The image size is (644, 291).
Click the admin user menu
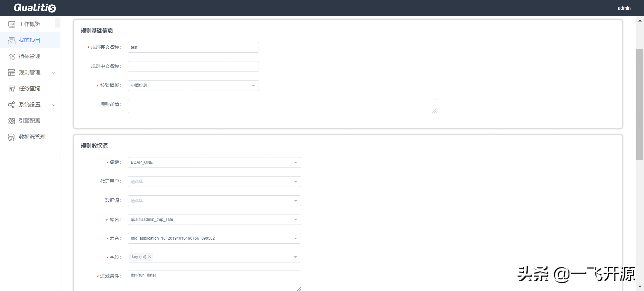coord(624,8)
